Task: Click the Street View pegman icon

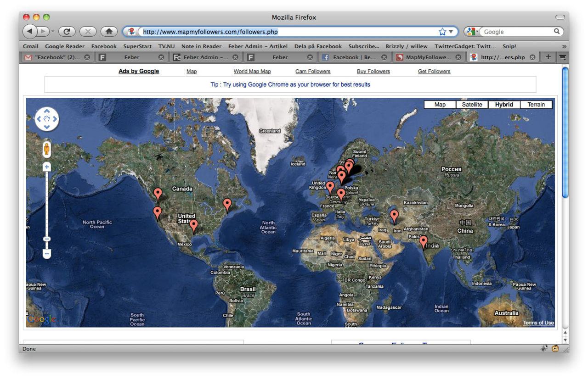Action: point(46,149)
